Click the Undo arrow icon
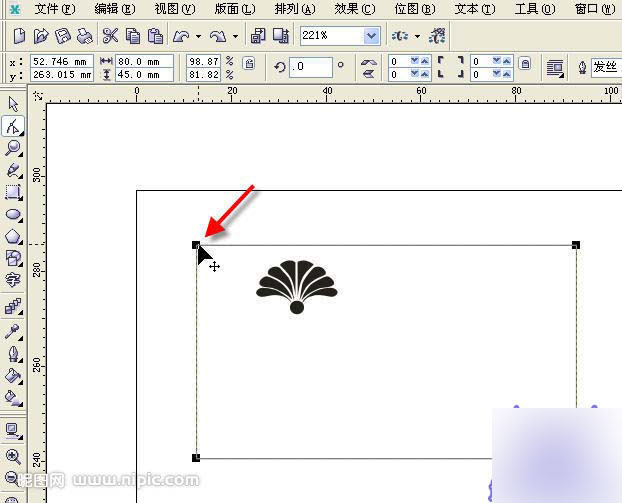Image resolution: width=622 pixels, height=503 pixels. (x=181, y=36)
